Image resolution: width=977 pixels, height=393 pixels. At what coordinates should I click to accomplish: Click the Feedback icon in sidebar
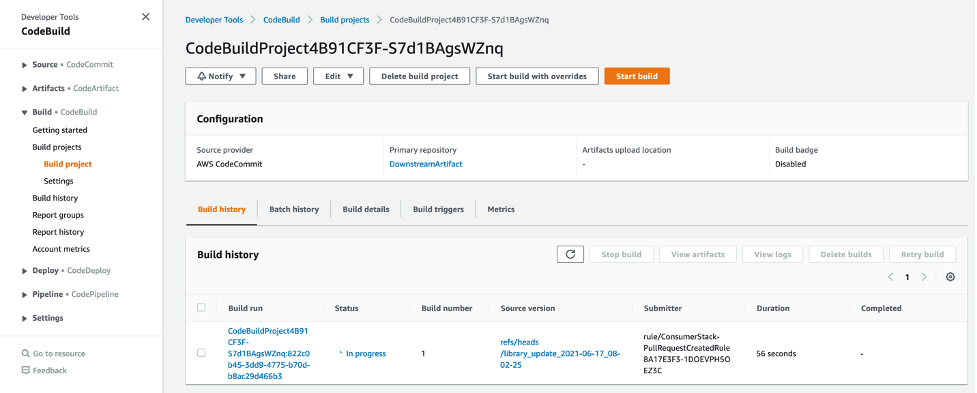click(x=26, y=370)
